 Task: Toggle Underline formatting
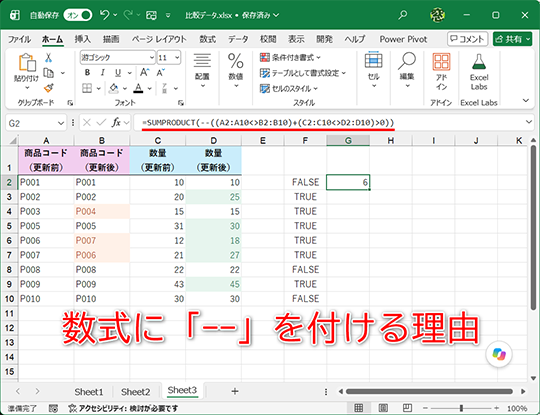point(118,73)
